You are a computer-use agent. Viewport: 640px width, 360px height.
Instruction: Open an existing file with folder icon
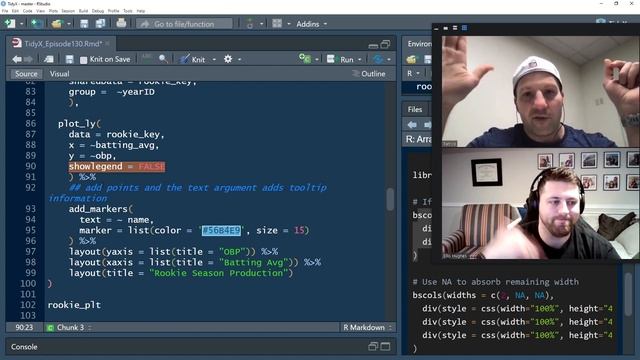pyautogui.click(x=57, y=24)
